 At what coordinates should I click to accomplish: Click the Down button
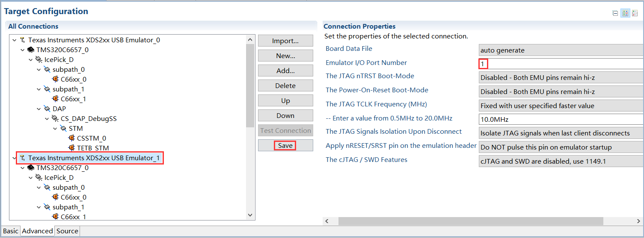coord(285,116)
